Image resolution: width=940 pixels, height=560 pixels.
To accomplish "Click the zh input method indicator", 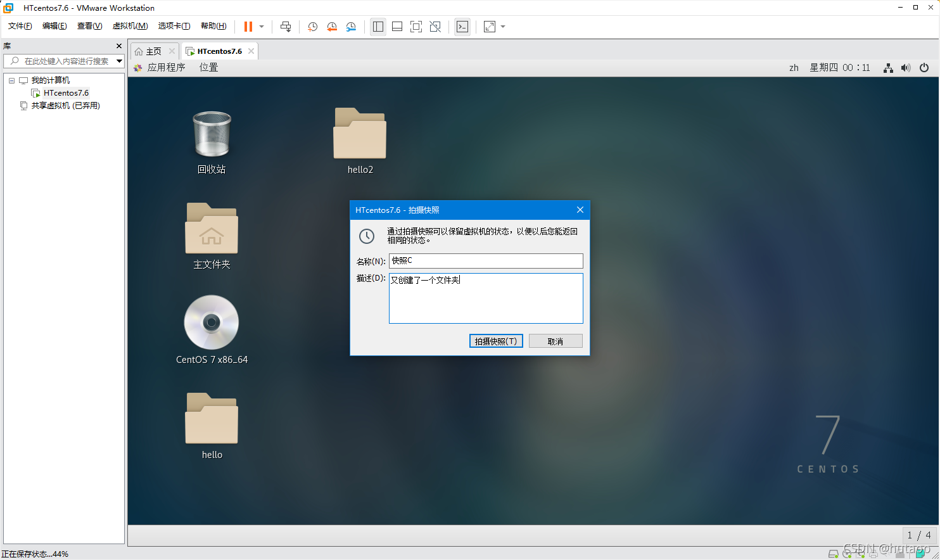I will (794, 68).
